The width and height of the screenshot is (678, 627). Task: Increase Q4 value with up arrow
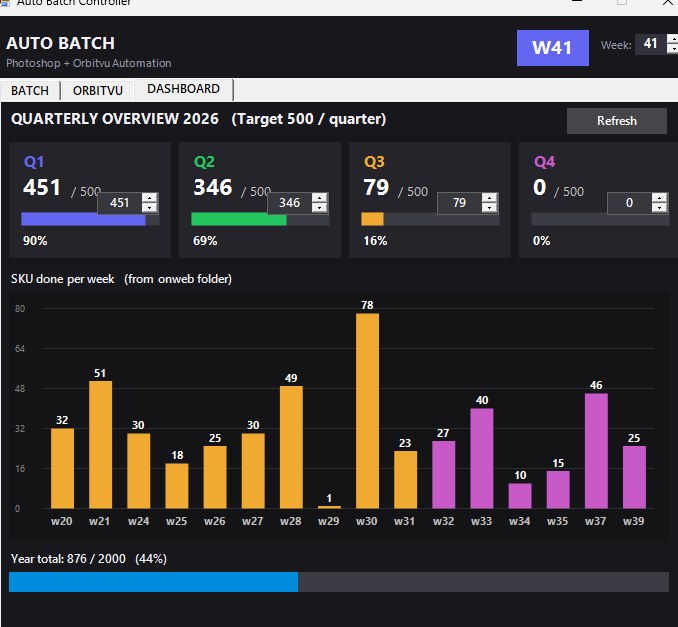pos(659,198)
